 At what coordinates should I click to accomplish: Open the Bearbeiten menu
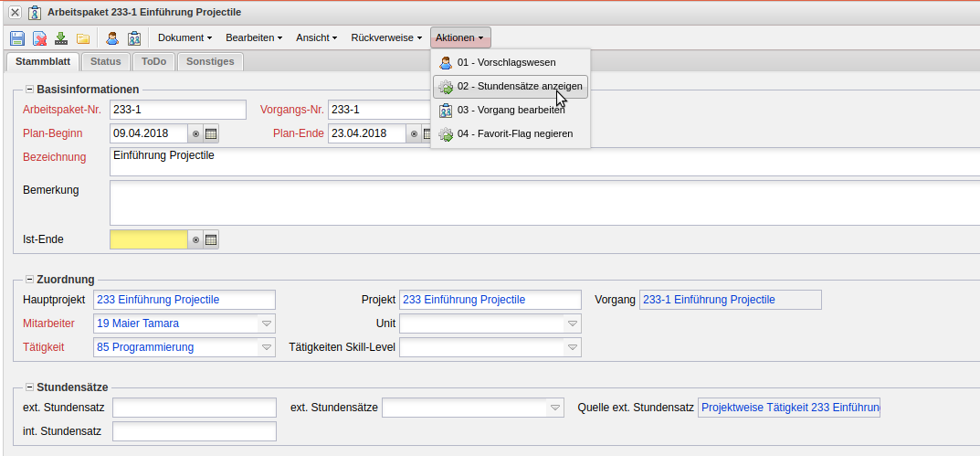(254, 38)
